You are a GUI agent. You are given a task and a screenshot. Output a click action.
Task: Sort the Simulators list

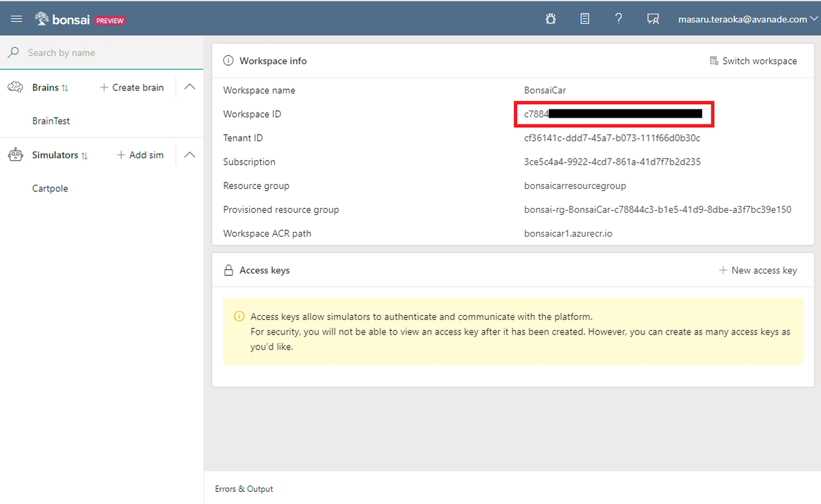[84, 156]
